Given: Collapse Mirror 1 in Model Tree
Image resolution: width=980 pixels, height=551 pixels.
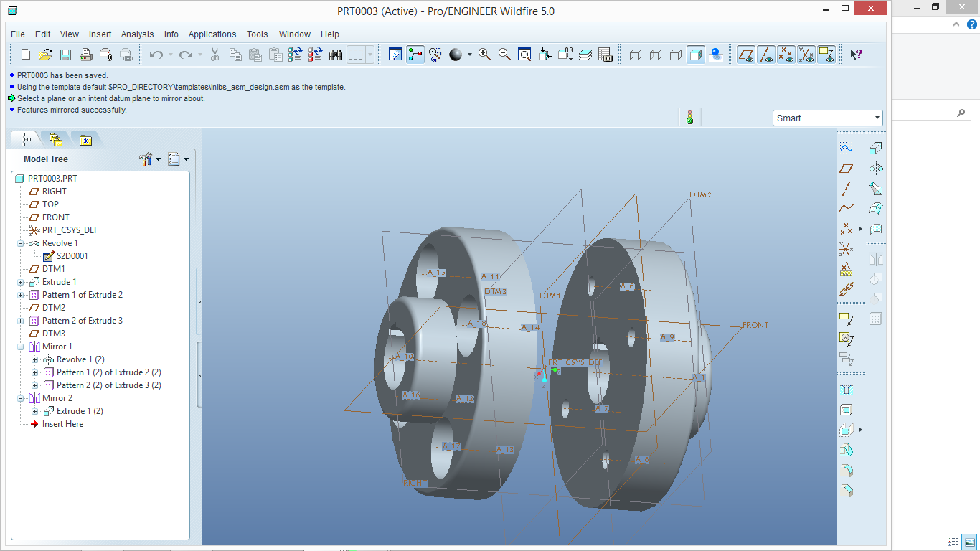Looking at the screenshot, I should click(21, 347).
